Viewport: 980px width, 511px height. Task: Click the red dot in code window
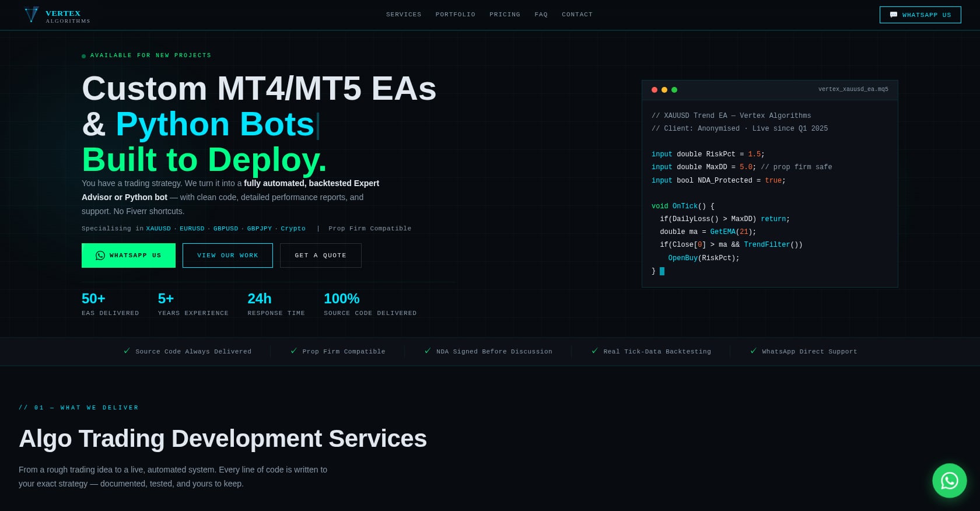pyautogui.click(x=654, y=90)
